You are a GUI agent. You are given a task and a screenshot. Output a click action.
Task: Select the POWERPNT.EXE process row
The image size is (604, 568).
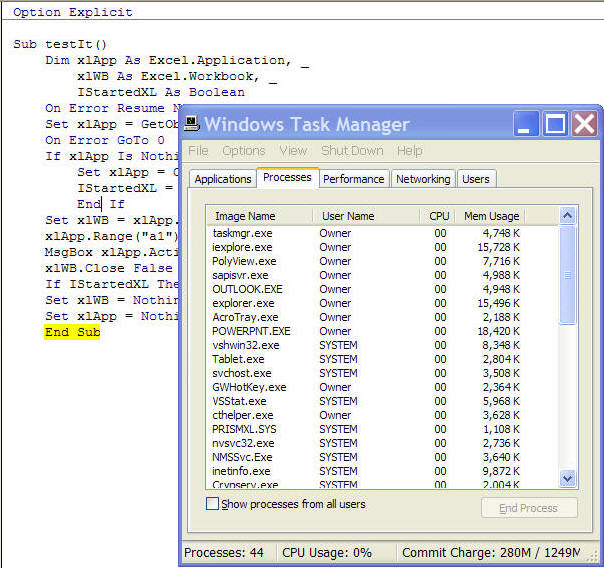pos(251,331)
